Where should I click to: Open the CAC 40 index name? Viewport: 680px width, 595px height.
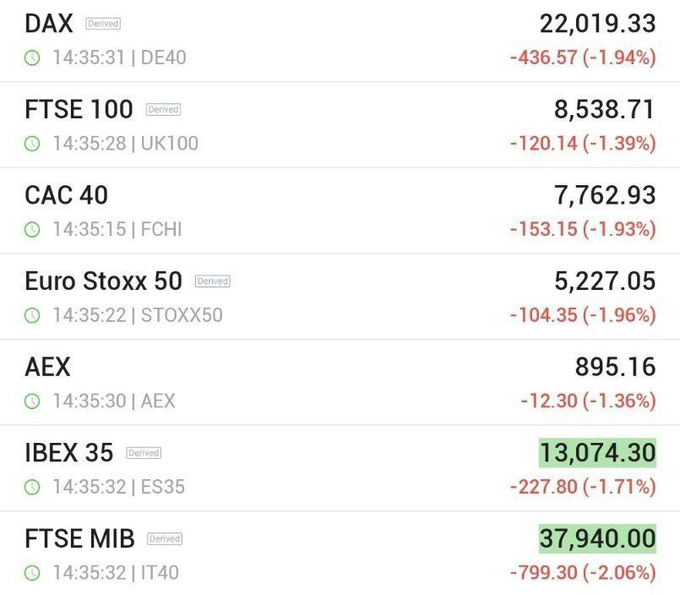[66, 195]
